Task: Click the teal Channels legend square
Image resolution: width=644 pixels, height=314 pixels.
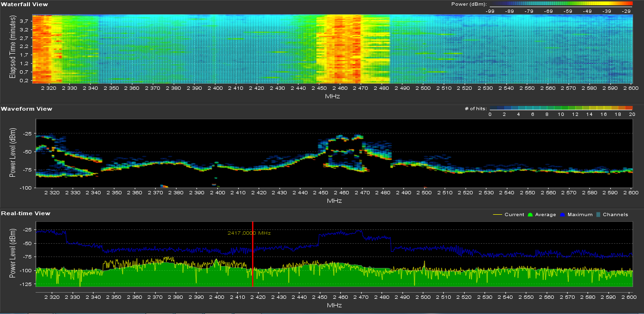Action: tap(599, 215)
